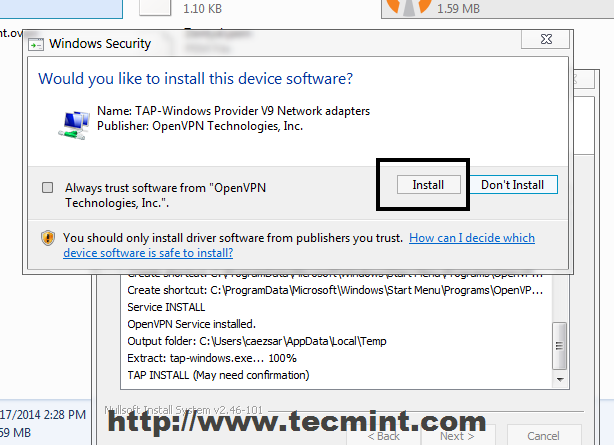Select the 'Output folder' log line
This screenshot has width=614, height=445.
point(257,341)
